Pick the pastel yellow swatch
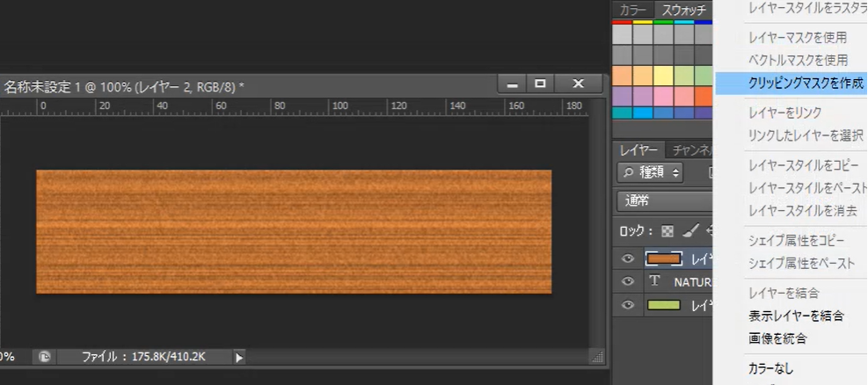This screenshot has width=868, height=385. tap(664, 76)
